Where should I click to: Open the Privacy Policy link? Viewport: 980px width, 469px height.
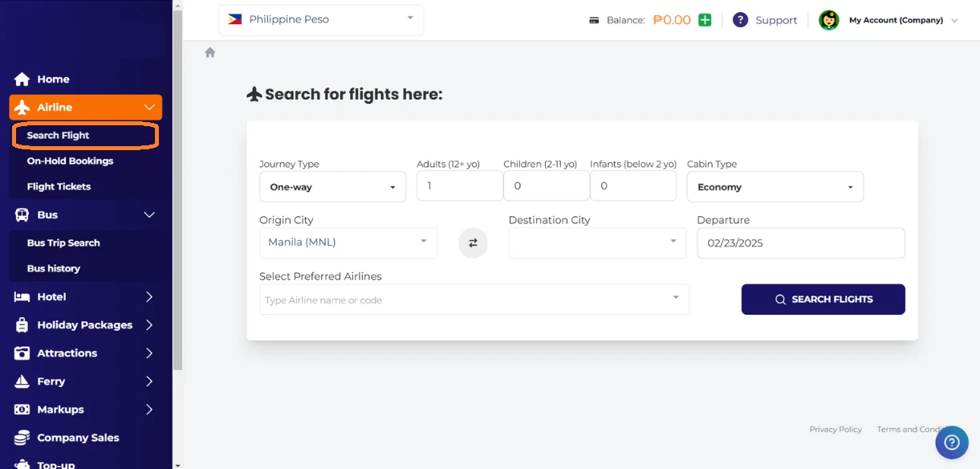point(835,430)
